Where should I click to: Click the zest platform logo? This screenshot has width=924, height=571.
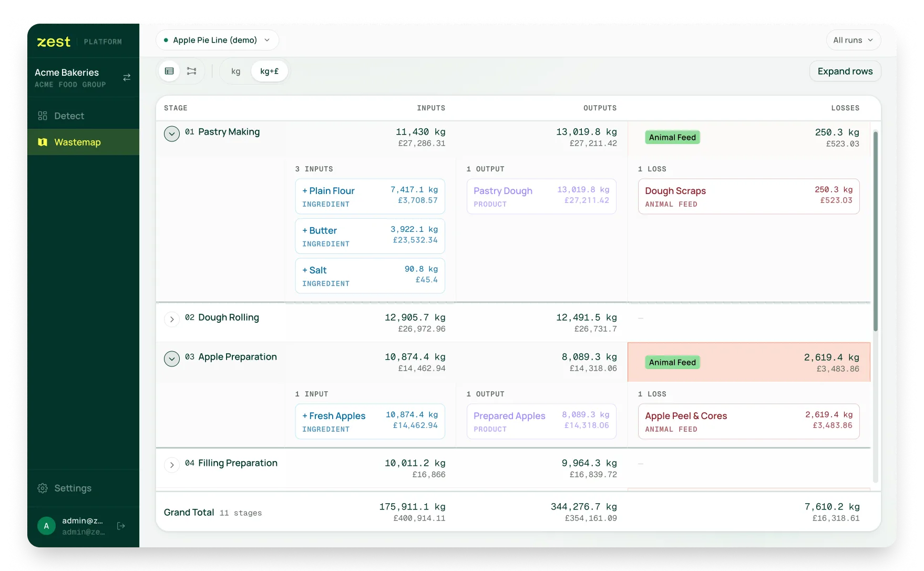54,42
